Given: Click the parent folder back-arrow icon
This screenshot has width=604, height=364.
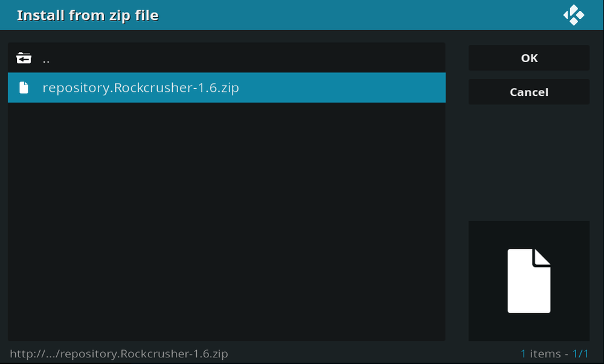Looking at the screenshot, I should click(24, 58).
